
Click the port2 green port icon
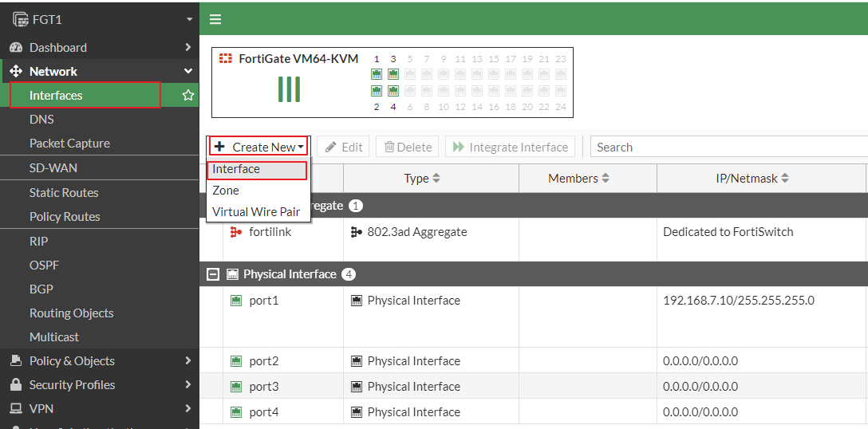point(236,361)
